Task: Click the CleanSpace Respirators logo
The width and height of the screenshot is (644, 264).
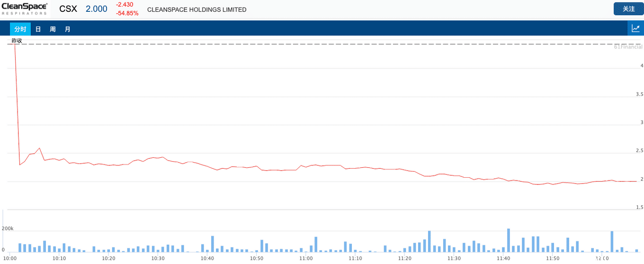Action: pyautogui.click(x=25, y=9)
